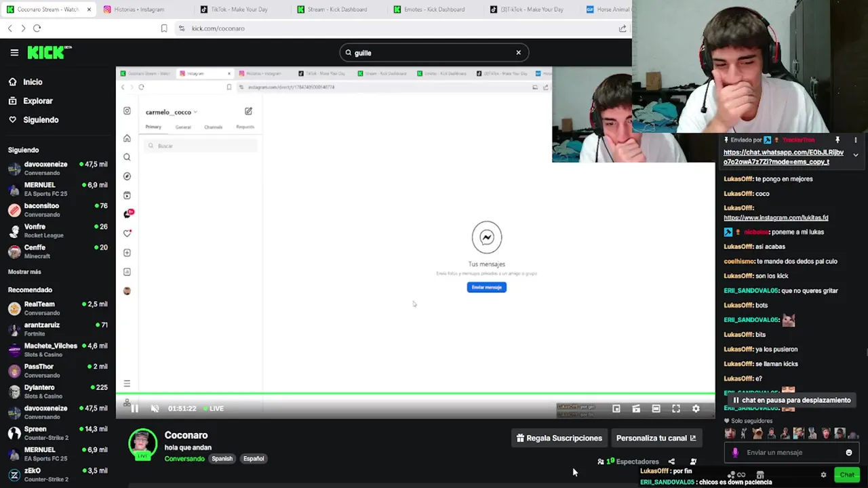The width and height of the screenshot is (868, 488).
Task: Toggle mini player mode icon
Action: coord(616,409)
